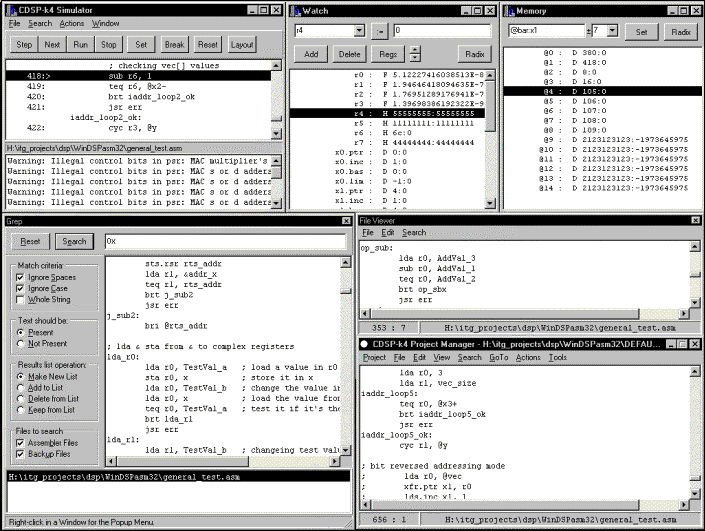Click the Watch window title bar icon
705x531 pixels.
tap(295, 10)
